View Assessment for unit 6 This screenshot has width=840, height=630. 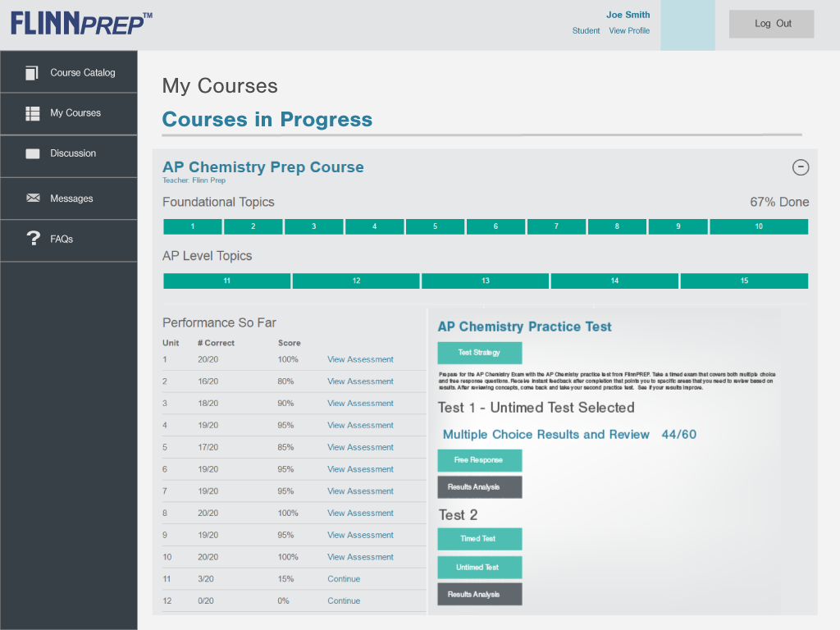[x=360, y=469]
